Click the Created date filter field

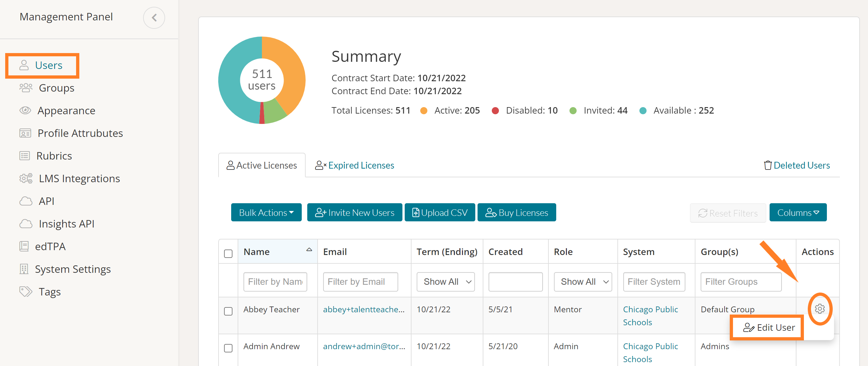[515, 282]
